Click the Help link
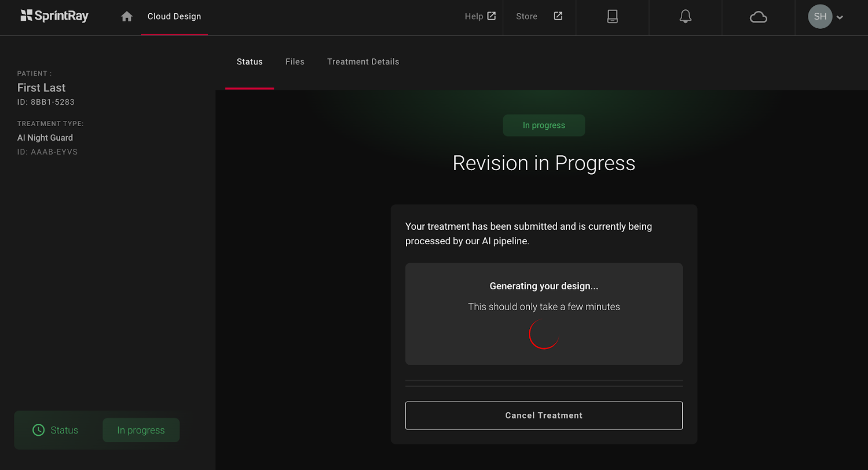The width and height of the screenshot is (868, 470). click(473, 16)
